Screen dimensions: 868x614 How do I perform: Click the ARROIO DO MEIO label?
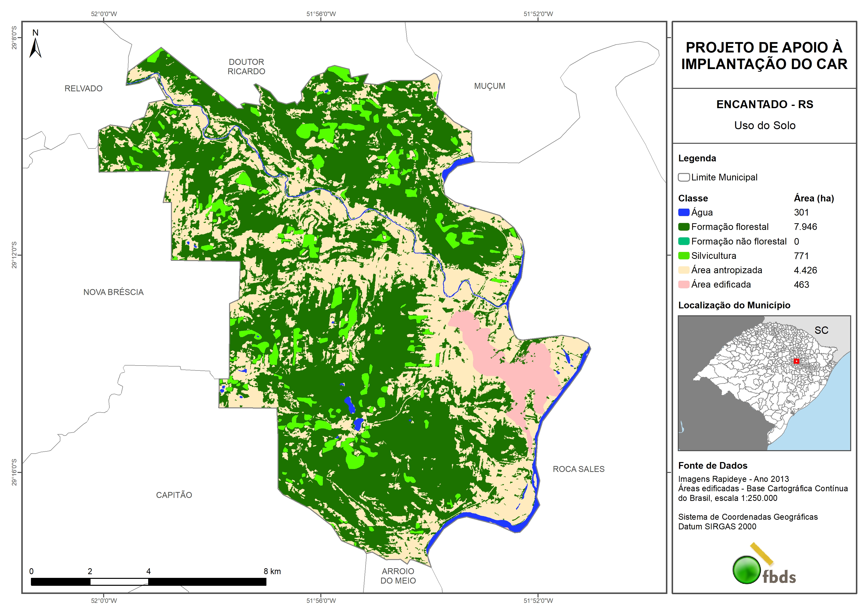pos(398,576)
